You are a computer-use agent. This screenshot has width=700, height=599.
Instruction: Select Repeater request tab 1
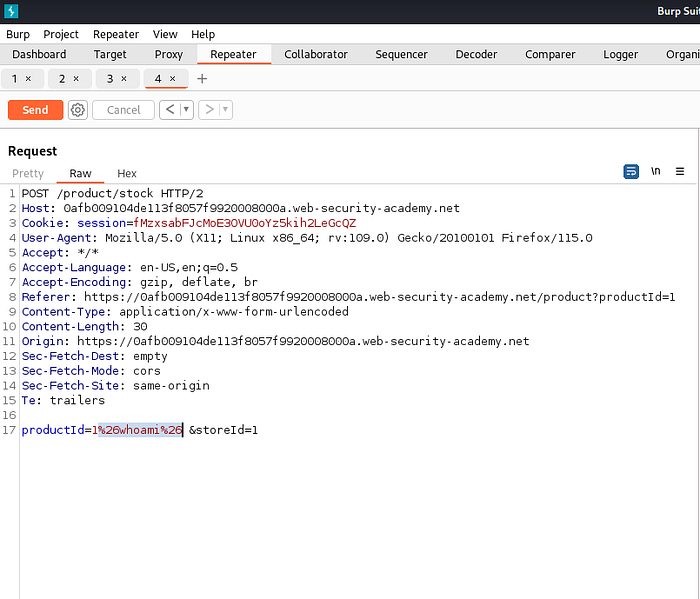tap(15, 79)
